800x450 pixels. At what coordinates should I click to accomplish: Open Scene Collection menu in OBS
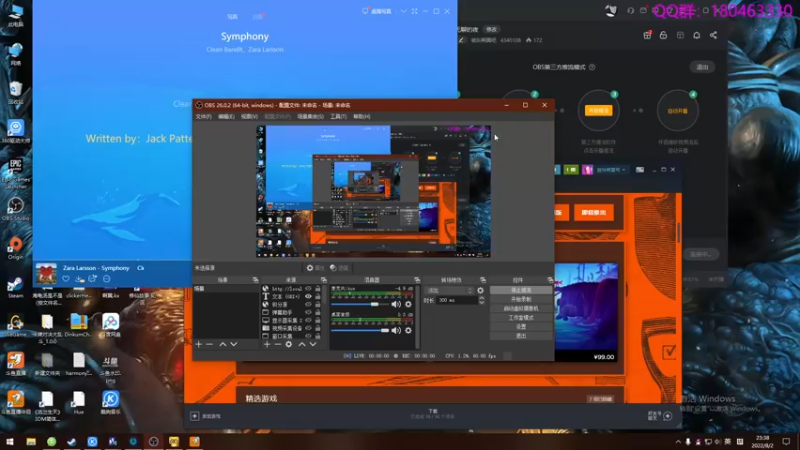coord(310,116)
